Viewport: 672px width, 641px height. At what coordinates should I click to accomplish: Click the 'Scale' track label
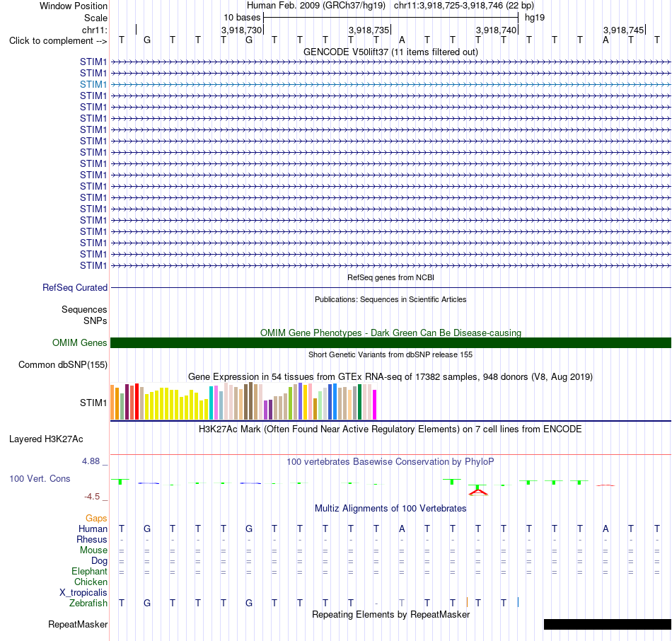95,18
